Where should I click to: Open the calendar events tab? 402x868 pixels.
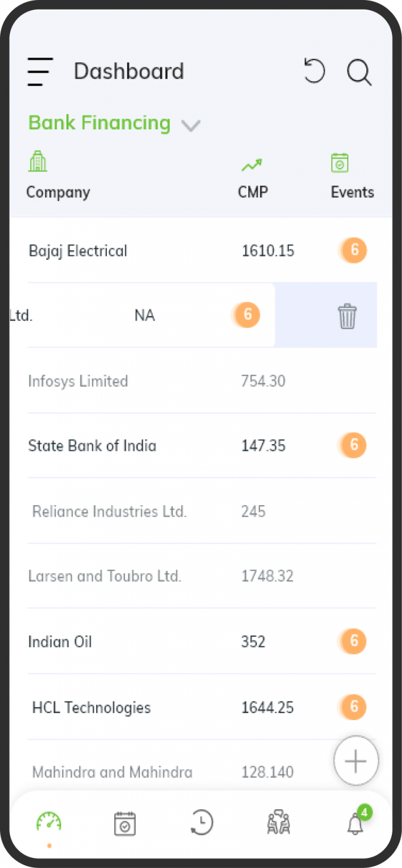pos(125,823)
